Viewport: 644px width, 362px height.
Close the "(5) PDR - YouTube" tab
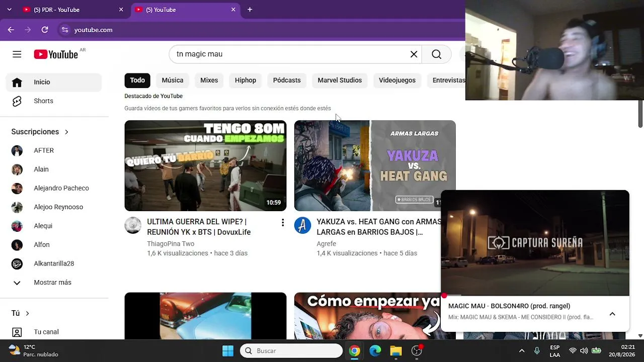tap(121, 10)
